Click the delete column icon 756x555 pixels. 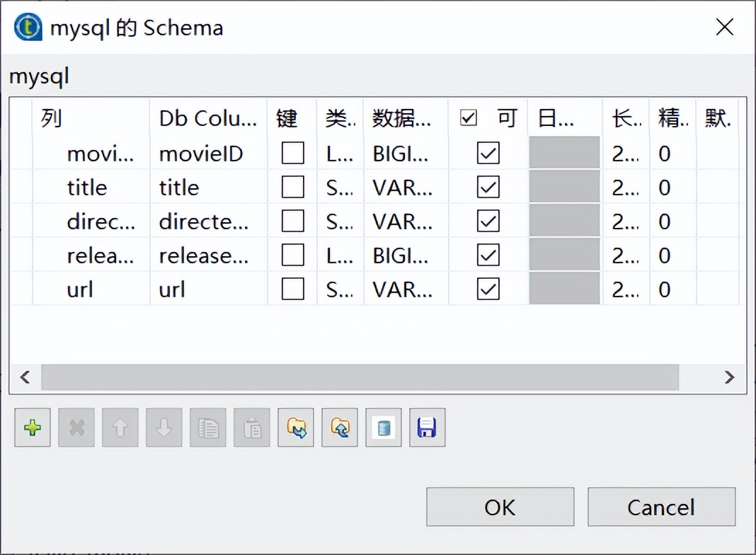tap(76, 428)
